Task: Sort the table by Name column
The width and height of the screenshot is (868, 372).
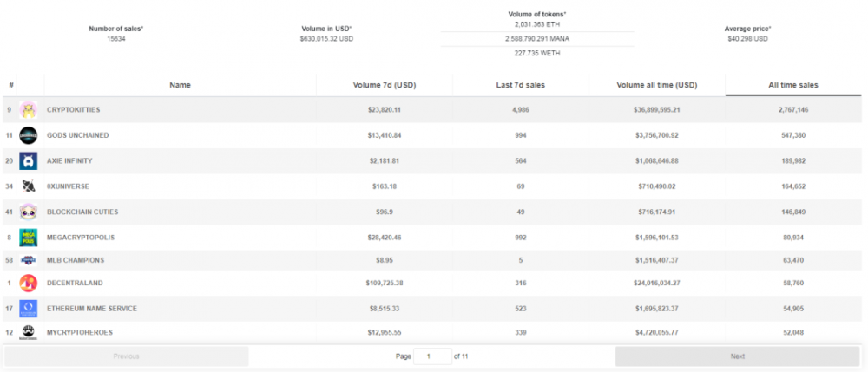Action: pyautogui.click(x=180, y=85)
